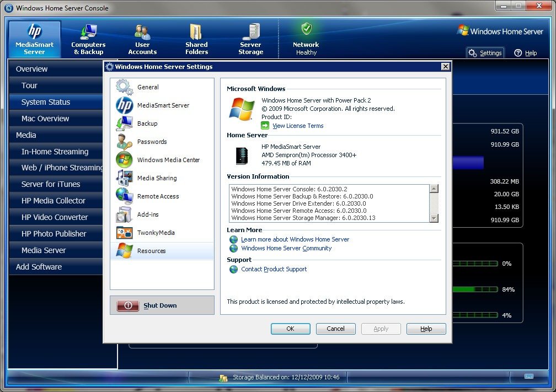Open User Accounts tab
The image size is (556, 392).
pyautogui.click(x=142, y=39)
